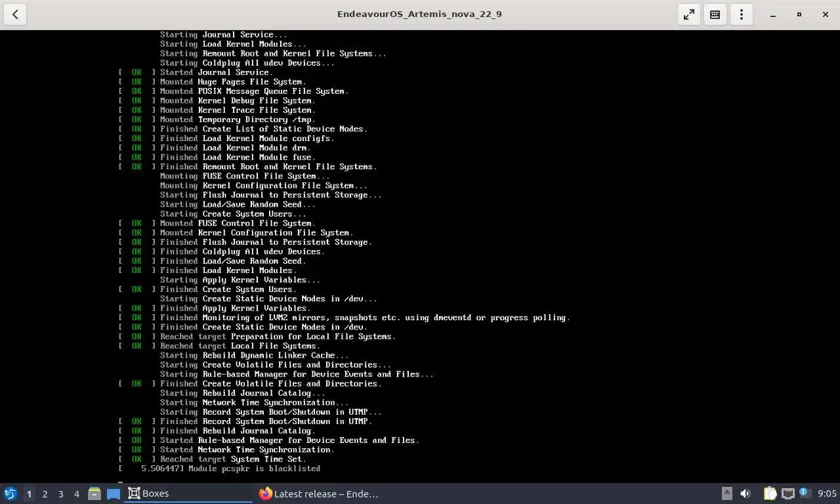Click the line 'Mounted Huge Pages File System.'
This screenshot has height=504, width=840.
(233, 81)
